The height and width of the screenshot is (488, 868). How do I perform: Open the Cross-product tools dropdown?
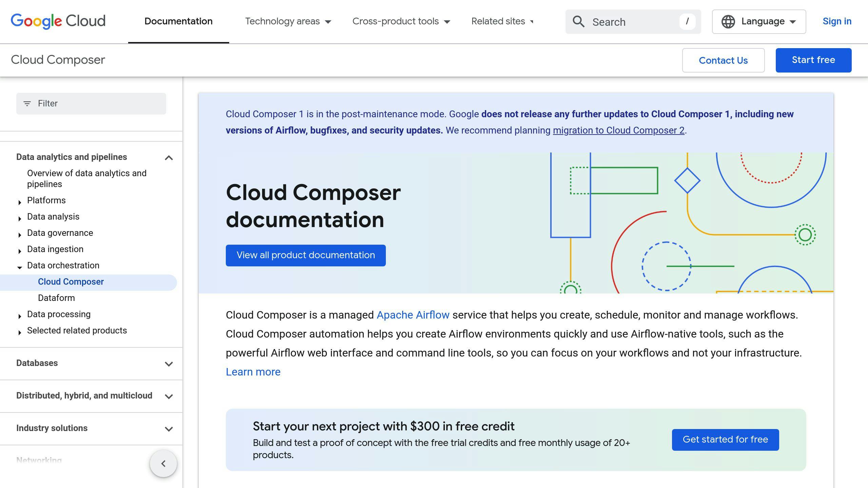(401, 21)
